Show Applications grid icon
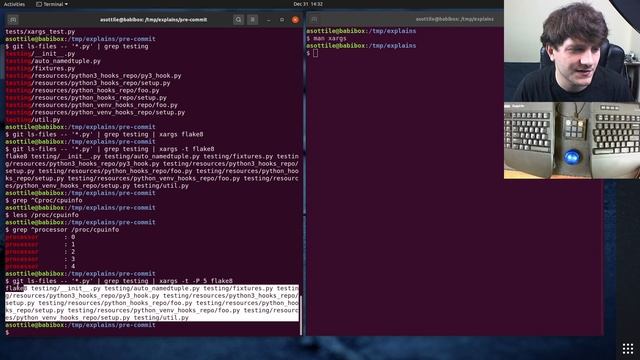The width and height of the screenshot is (640, 360). pyautogui.click(x=628, y=349)
